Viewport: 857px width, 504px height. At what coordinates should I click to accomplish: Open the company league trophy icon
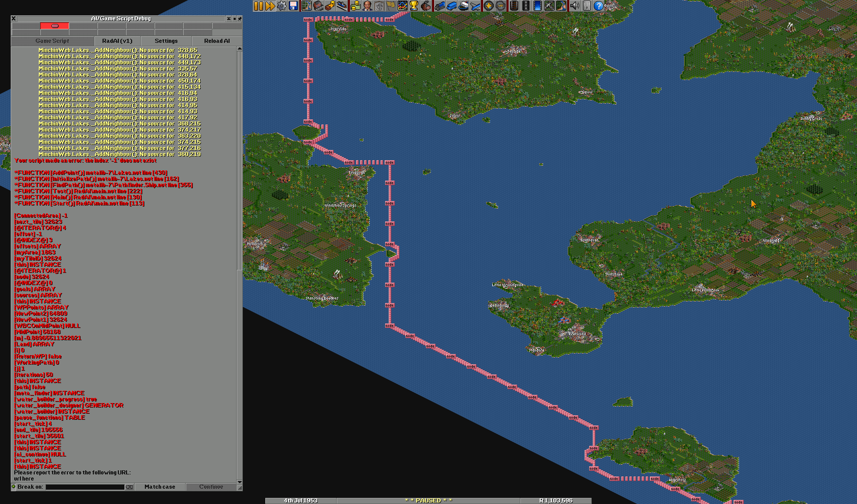pyautogui.click(x=415, y=6)
